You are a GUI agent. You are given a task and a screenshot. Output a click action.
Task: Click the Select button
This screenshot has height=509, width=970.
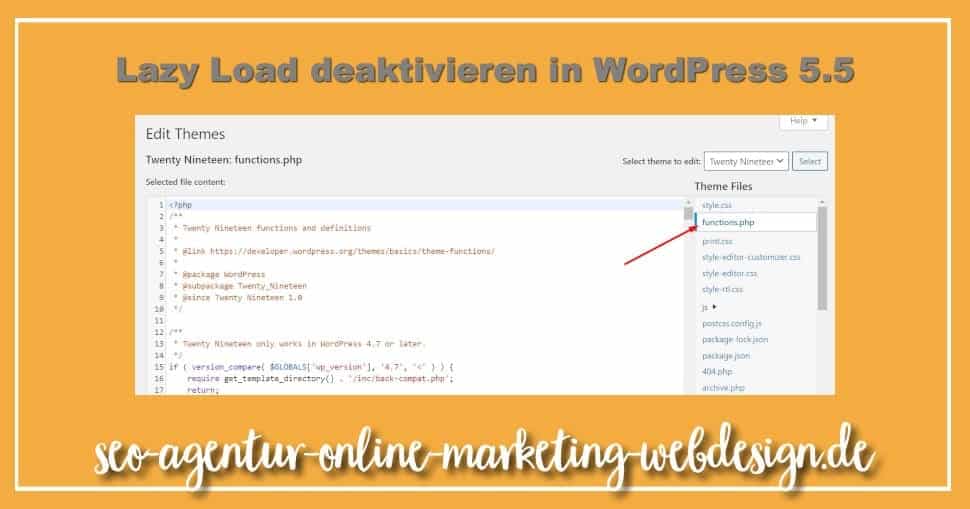point(810,161)
